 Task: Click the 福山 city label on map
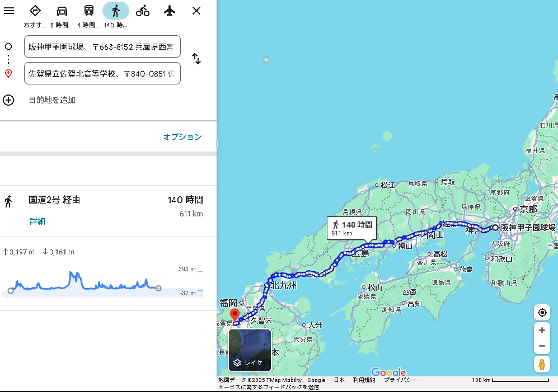[405, 246]
